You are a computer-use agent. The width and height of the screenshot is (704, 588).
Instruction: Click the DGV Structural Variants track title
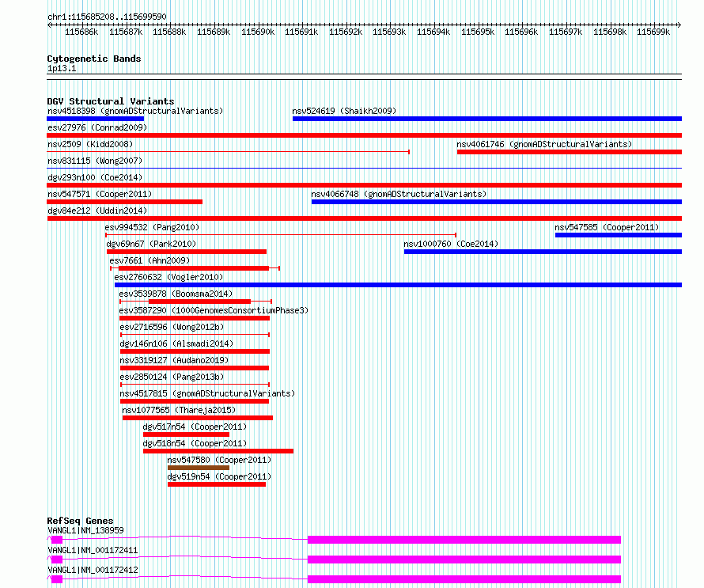click(x=111, y=101)
